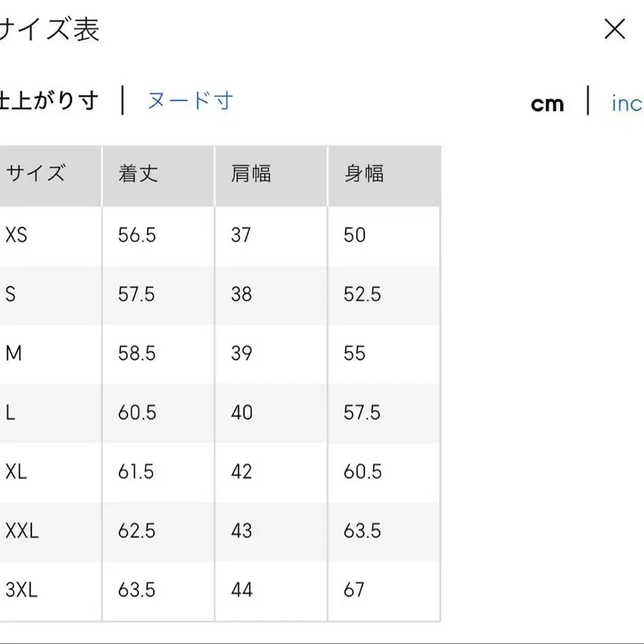
Task: Select the サイズ column header
Action: [34, 173]
